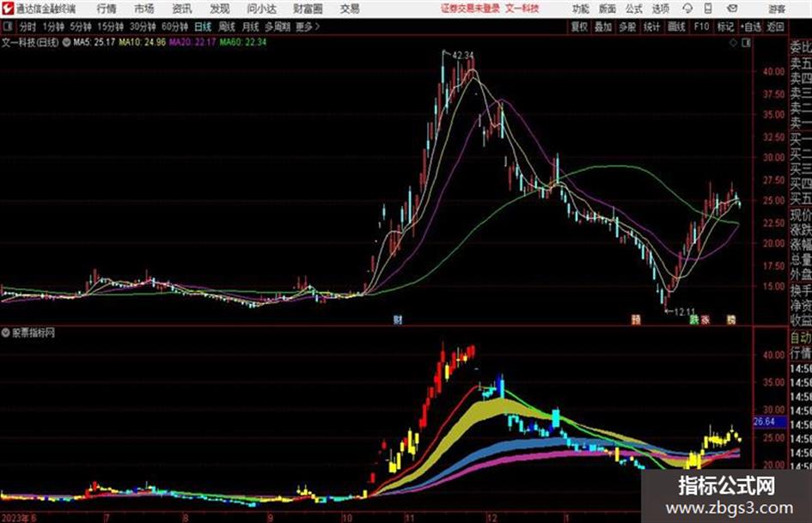The image size is (812, 523).
Task: Click the MA10: 24.96 value
Action: (x=142, y=42)
